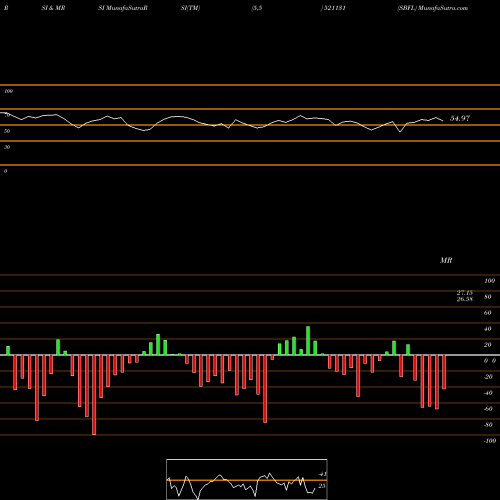The height and width of the screenshot is (500, 500).
Task: Click the RSI current value 54.97
Action: 460,118
